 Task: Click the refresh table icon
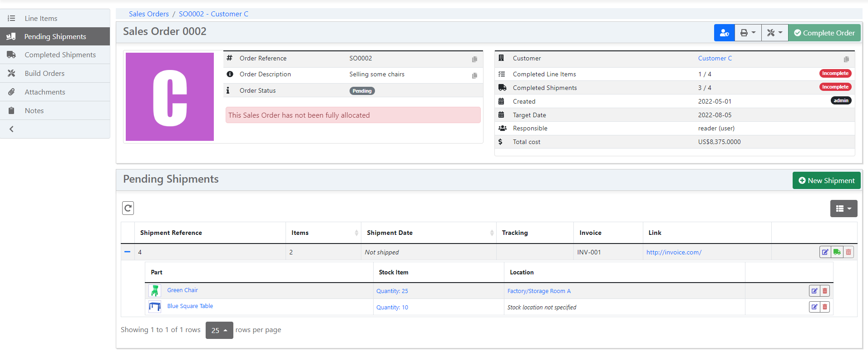pyautogui.click(x=128, y=208)
